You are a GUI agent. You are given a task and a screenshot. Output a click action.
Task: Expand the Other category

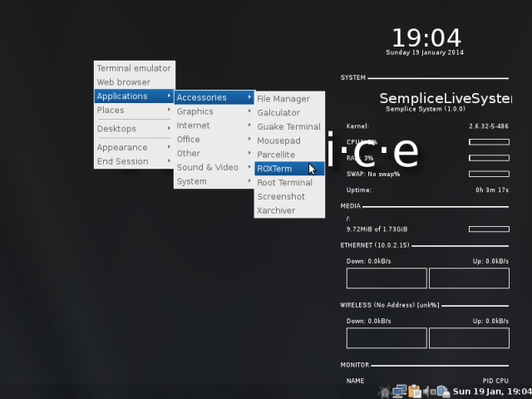coord(214,153)
